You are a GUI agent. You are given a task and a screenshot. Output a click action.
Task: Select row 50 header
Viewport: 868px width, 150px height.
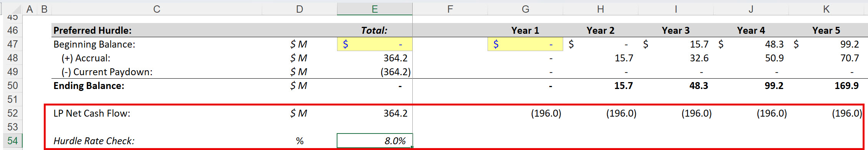point(13,86)
